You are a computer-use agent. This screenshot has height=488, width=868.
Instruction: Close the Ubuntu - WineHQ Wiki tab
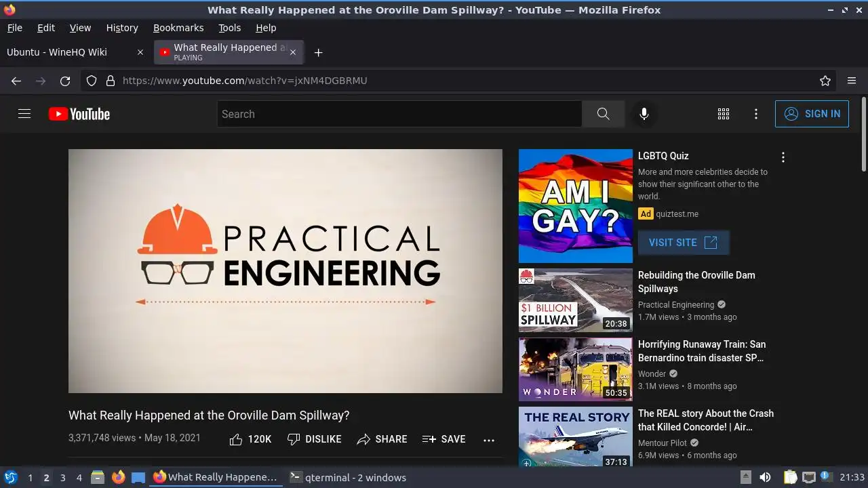coord(140,52)
